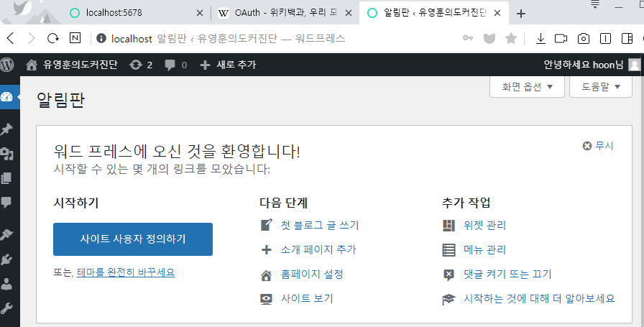Open a new browser tab
The image size is (644, 327).
point(521,14)
